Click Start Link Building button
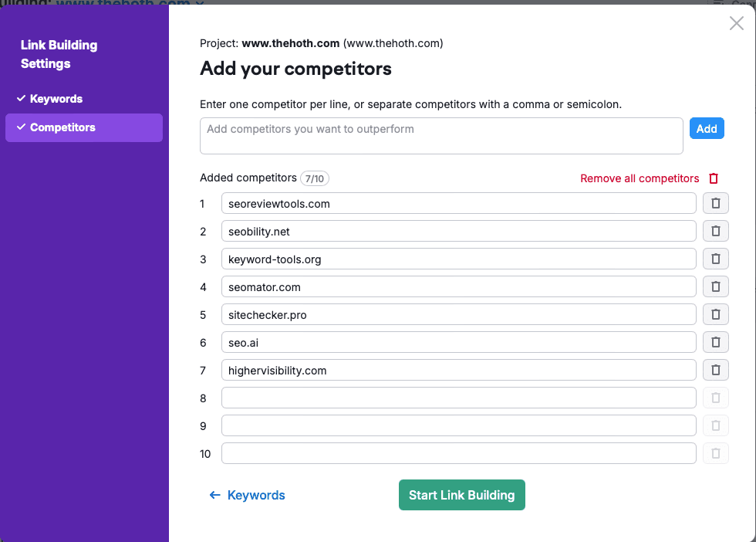This screenshot has height=542, width=756. click(461, 495)
